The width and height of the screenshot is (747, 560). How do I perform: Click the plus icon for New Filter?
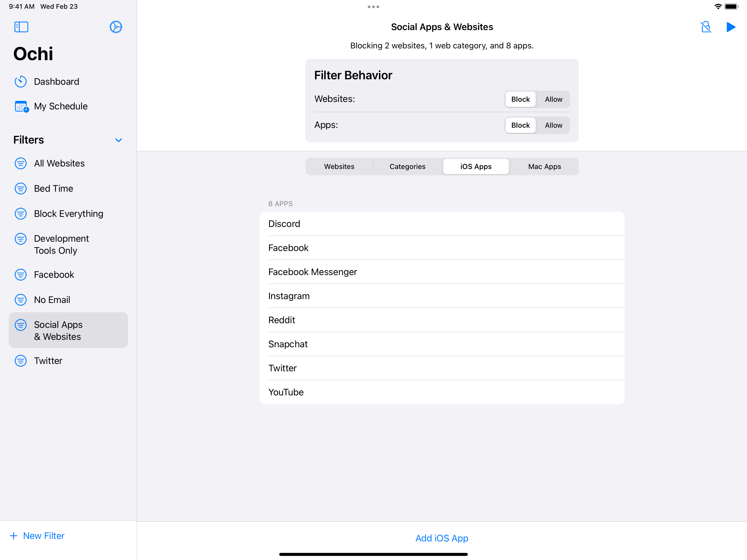pyautogui.click(x=13, y=536)
